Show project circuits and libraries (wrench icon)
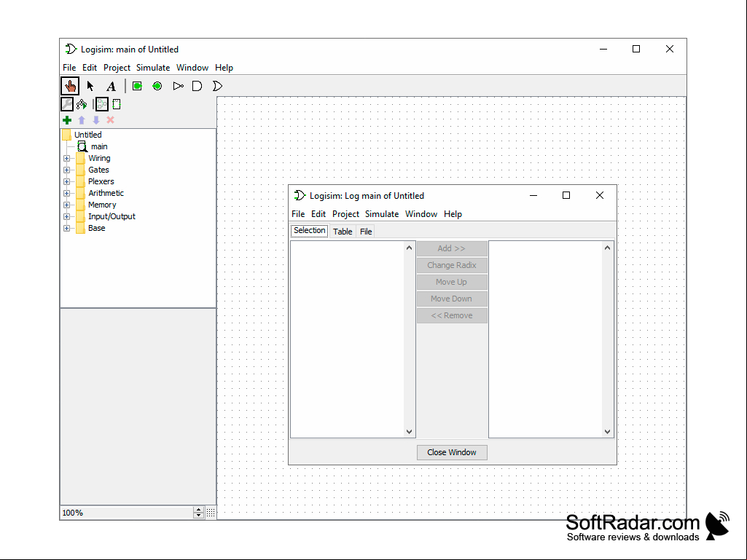Screen dimensions: 747x560 pos(67,104)
